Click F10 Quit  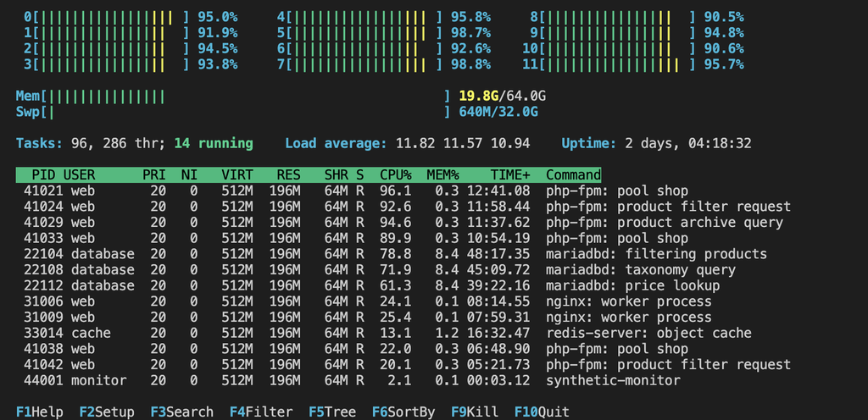coord(542,412)
